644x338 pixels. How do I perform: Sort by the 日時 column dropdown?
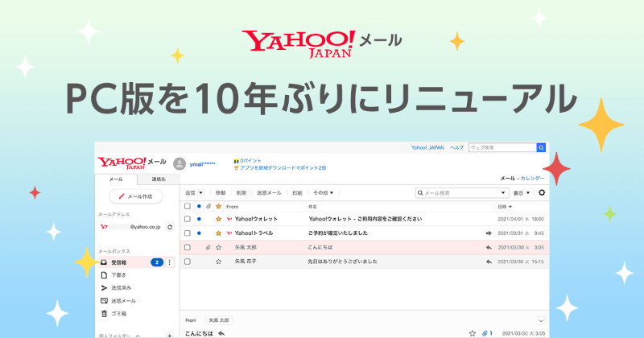(x=505, y=207)
